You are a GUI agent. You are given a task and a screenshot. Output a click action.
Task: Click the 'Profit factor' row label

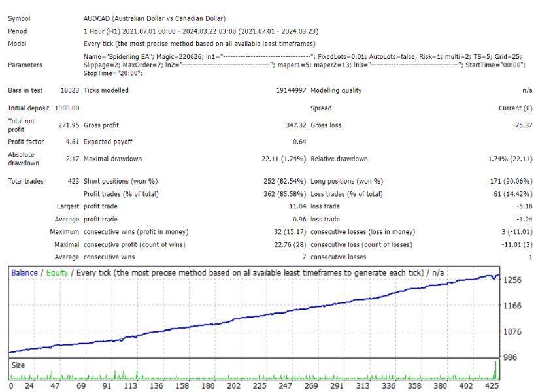tap(26, 142)
